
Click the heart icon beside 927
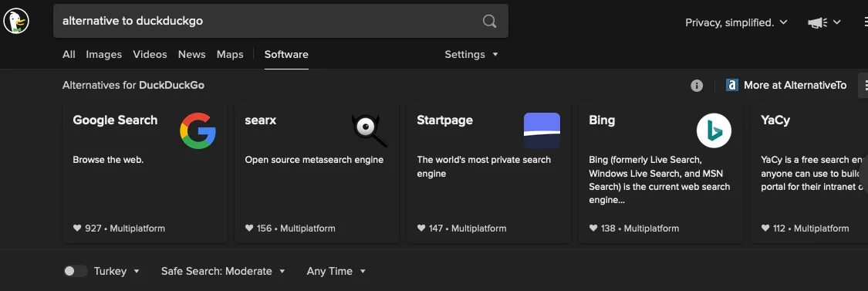(77, 228)
